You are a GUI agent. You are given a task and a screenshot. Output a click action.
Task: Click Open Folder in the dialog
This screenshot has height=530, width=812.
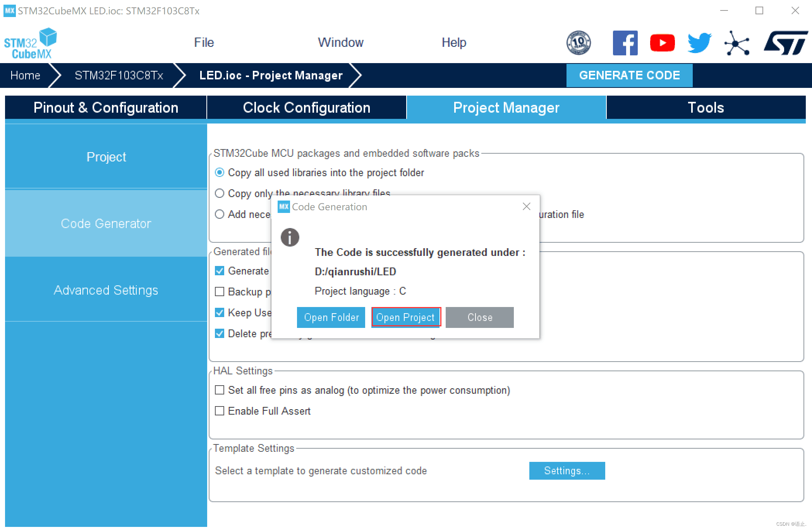331,317
